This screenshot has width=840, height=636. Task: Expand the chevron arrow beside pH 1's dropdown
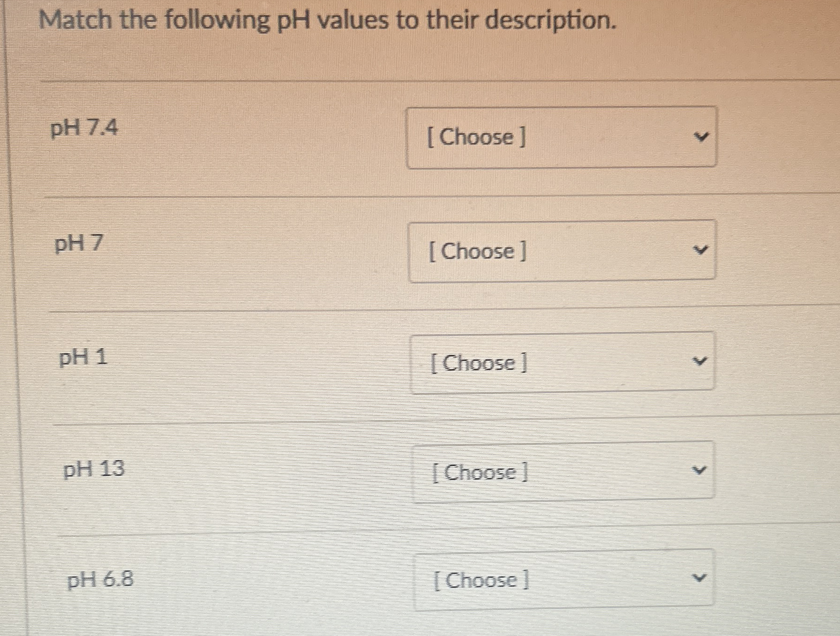click(699, 361)
